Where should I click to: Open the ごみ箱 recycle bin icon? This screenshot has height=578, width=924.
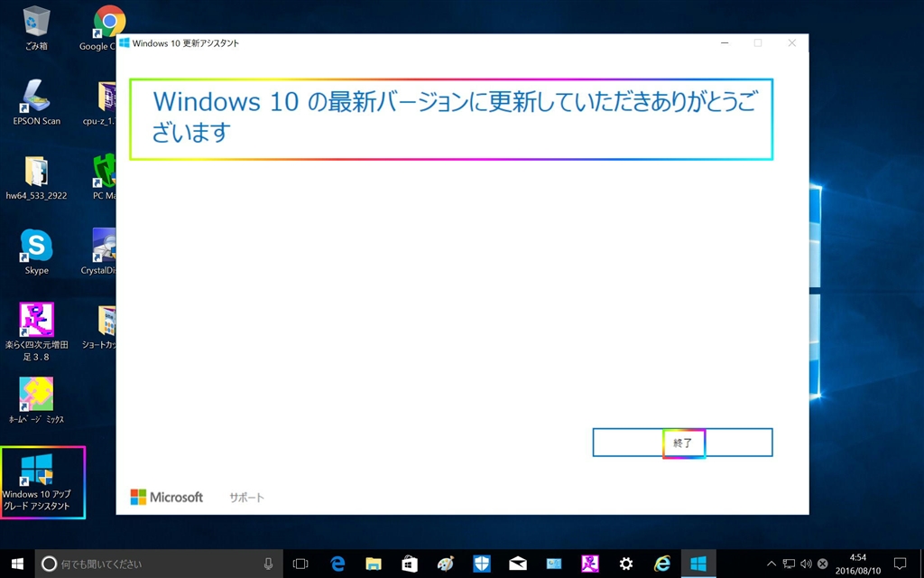[x=36, y=28]
